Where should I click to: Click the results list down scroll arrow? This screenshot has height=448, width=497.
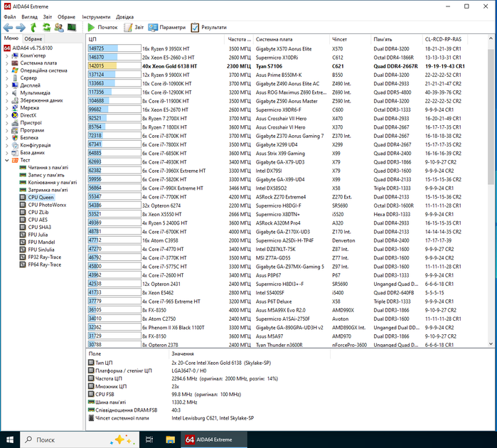click(491, 343)
